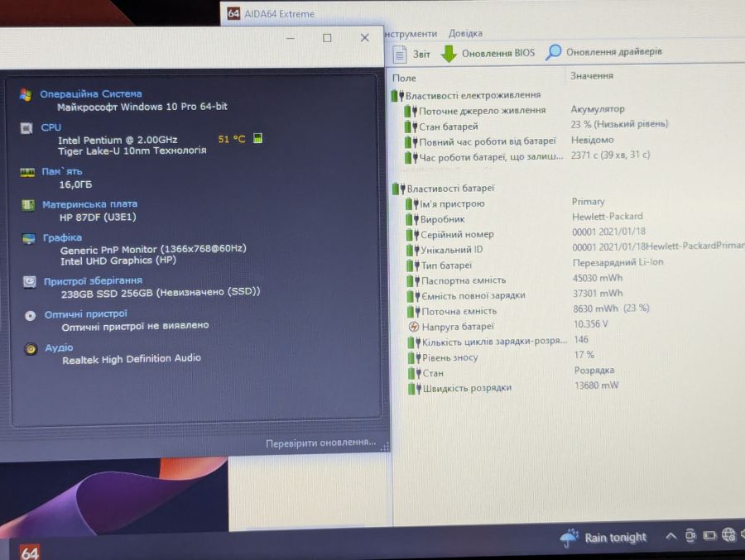Viewport: 745px width, 560px height.
Task: Open the Інструменти menu
Action: coord(411,34)
